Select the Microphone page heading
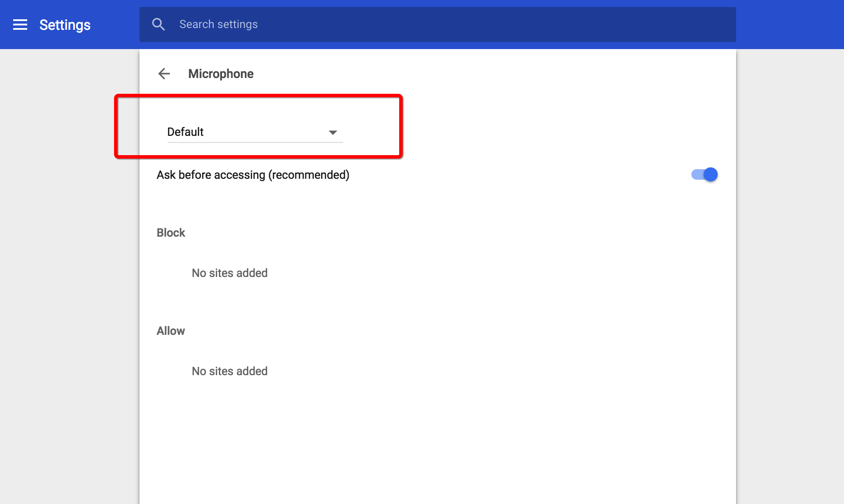 pyautogui.click(x=221, y=74)
